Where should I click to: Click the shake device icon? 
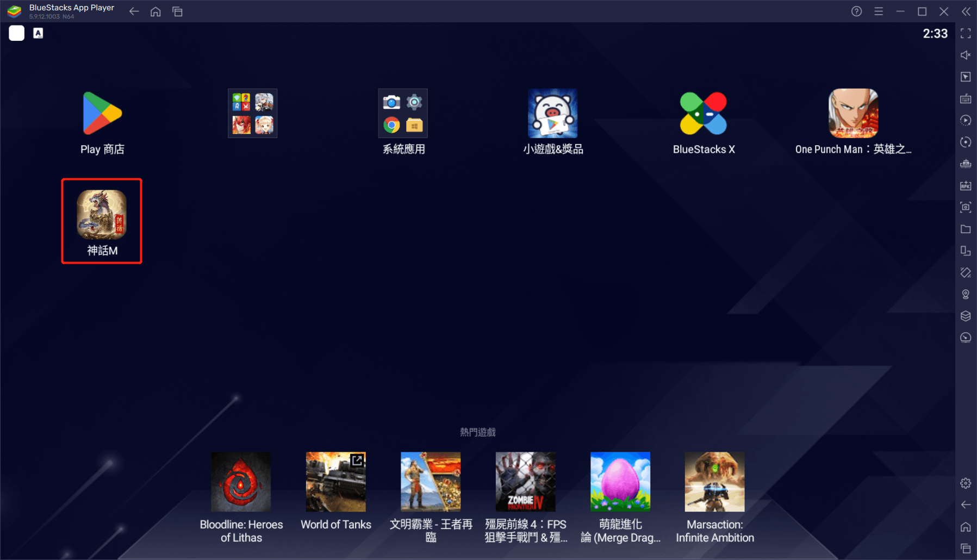tap(966, 272)
